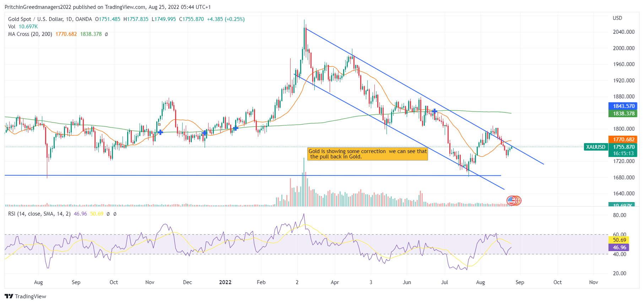
Task: Click the yellow Gold correction annotation box
Action: click(367, 154)
